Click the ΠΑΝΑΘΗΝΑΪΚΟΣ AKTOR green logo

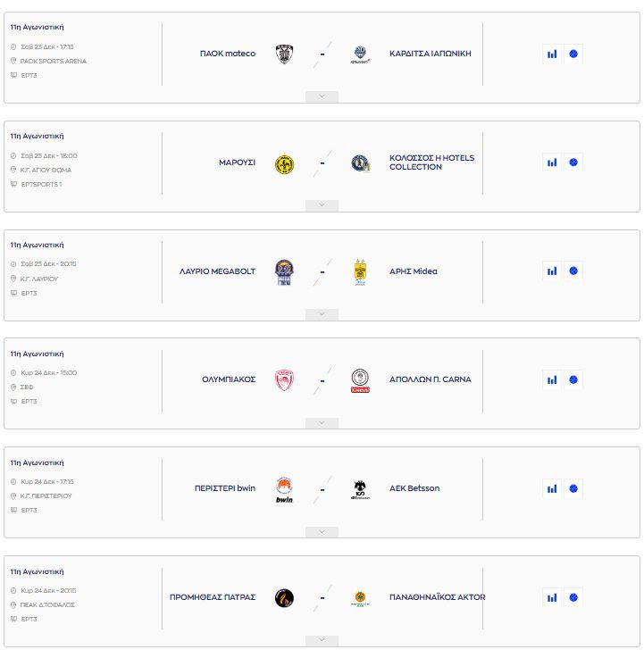pos(360,597)
